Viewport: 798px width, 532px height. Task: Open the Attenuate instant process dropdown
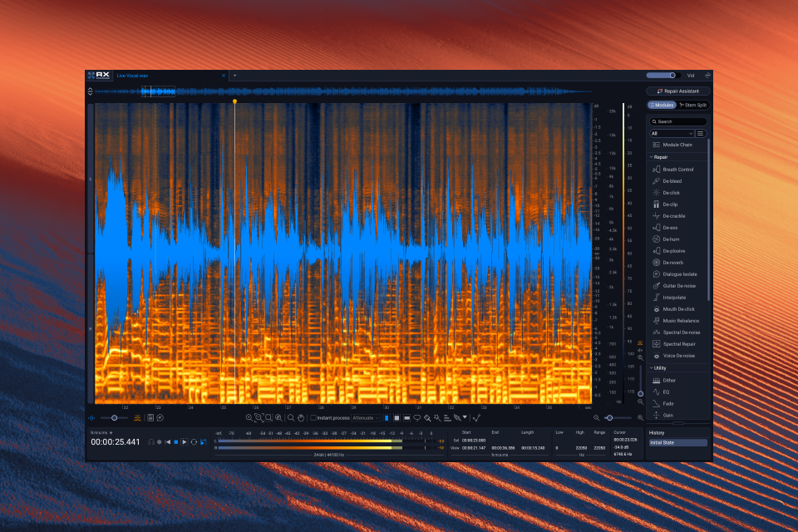(366, 418)
